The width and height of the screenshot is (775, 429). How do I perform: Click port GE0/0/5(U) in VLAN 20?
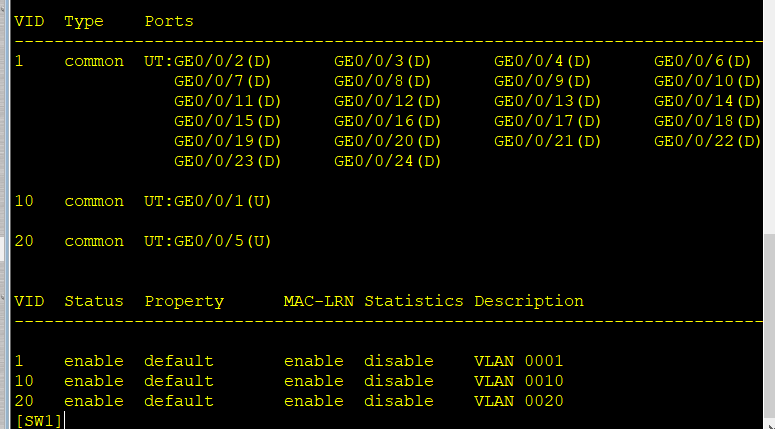point(223,241)
